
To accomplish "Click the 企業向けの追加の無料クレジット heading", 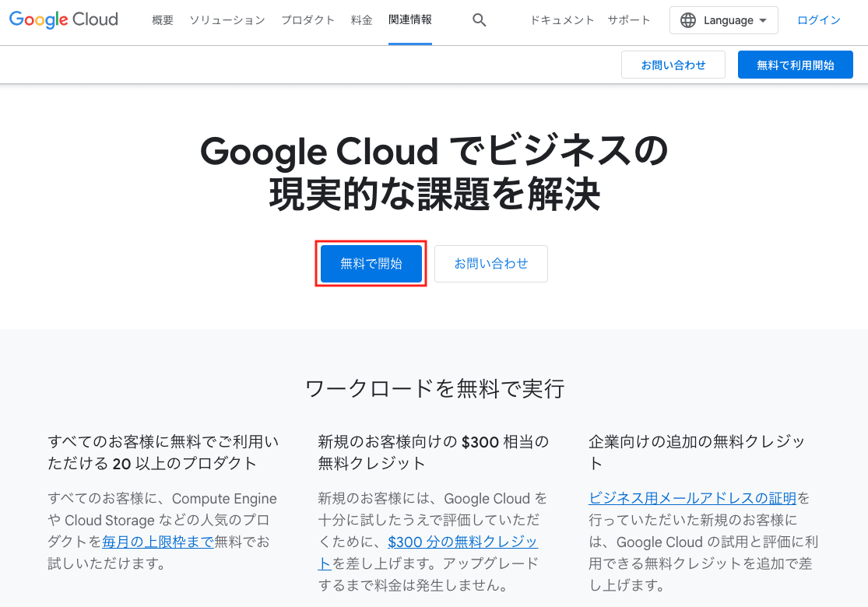I will (697, 453).
